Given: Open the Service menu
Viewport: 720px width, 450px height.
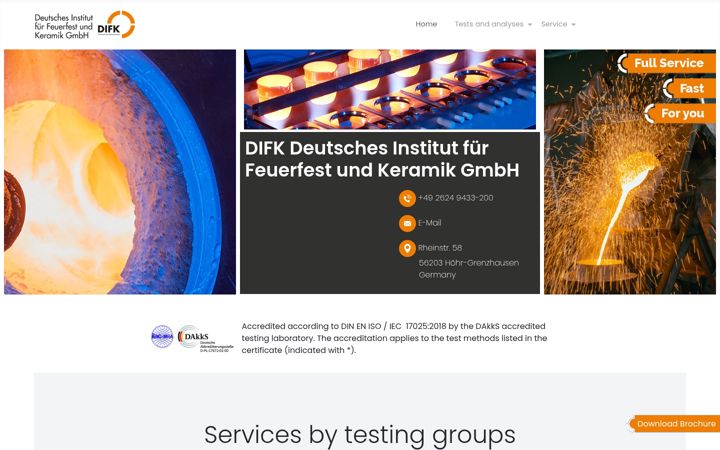Looking at the screenshot, I should coord(554,24).
